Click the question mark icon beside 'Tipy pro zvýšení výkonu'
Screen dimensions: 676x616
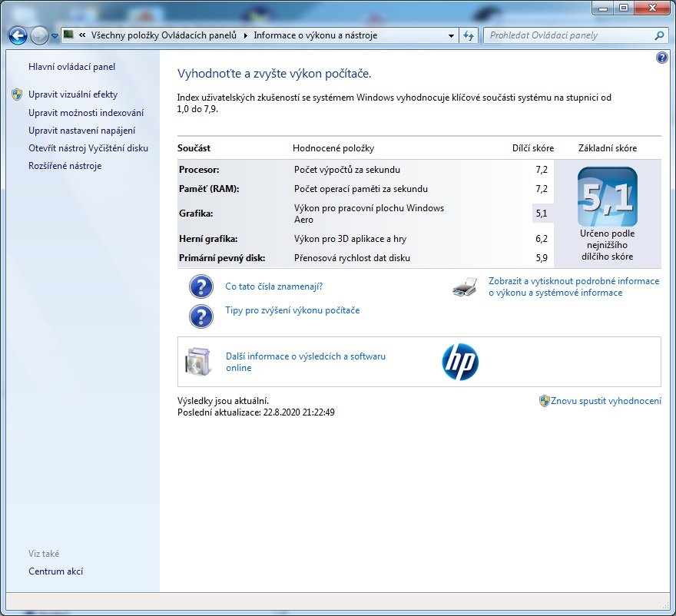coord(201,315)
